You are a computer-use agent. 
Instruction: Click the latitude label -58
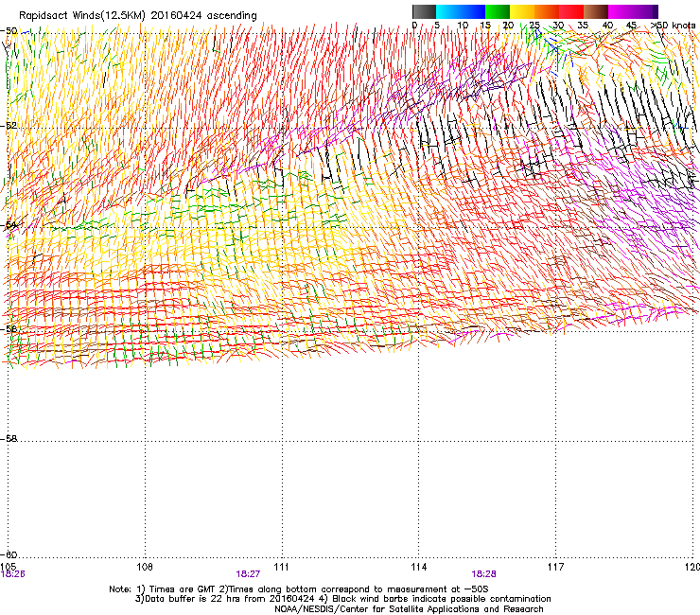(x=9, y=439)
